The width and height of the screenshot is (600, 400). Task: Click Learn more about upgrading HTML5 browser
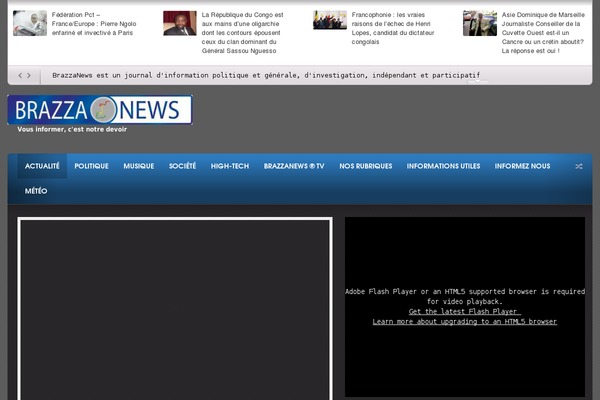[465, 322]
